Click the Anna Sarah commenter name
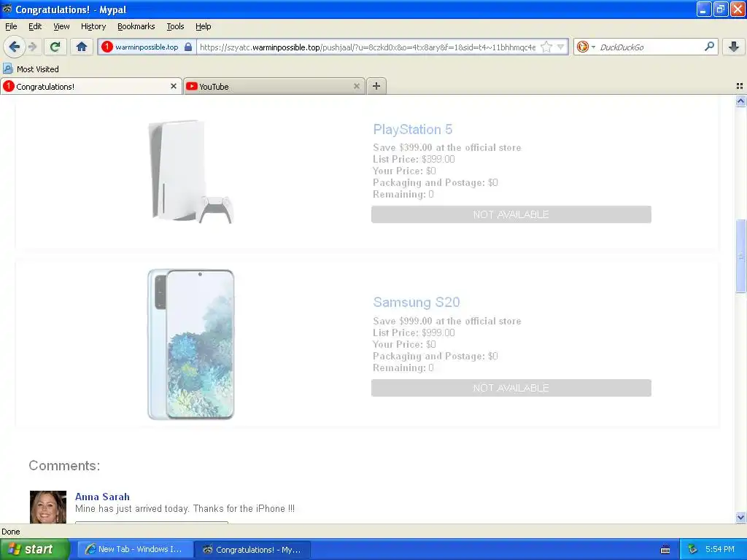Screen dimensions: 747x560 [102, 497]
